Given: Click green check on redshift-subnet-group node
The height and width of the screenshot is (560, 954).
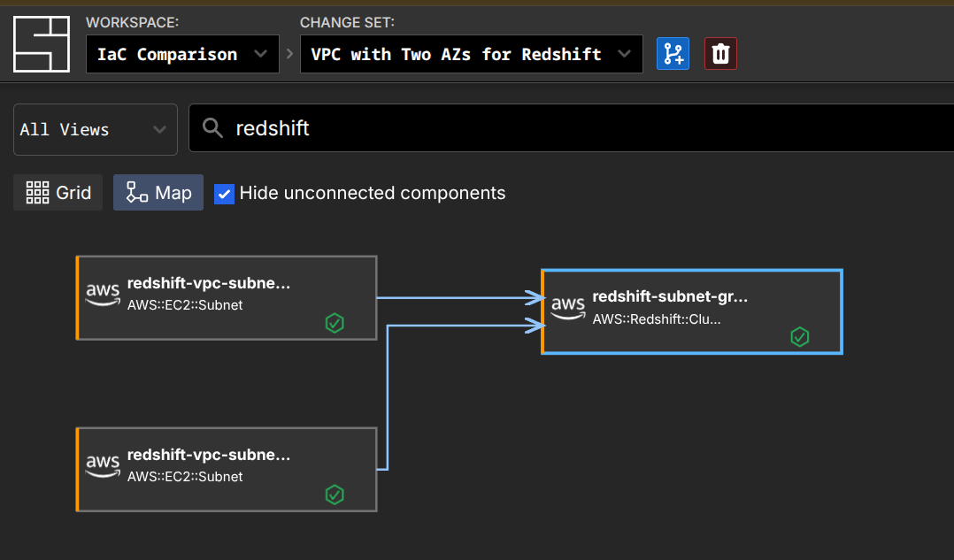Looking at the screenshot, I should (799, 336).
